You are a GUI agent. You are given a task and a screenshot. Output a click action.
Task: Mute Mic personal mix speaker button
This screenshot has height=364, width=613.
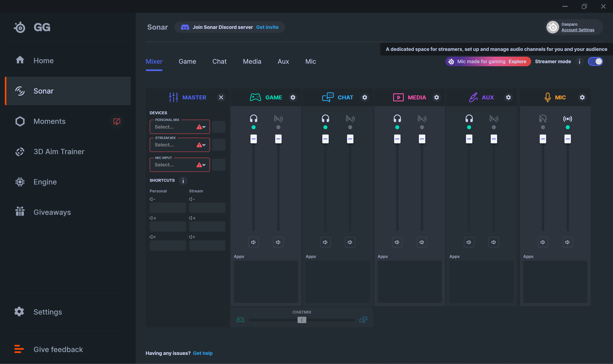(543, 242)
